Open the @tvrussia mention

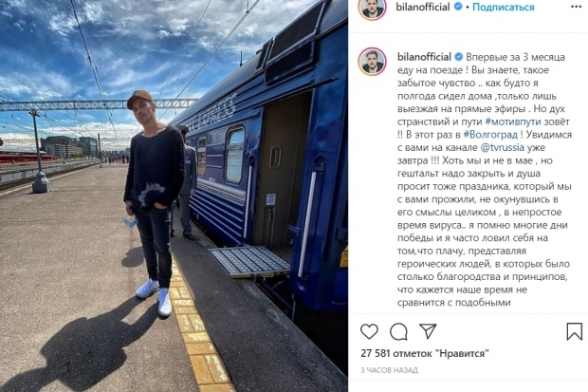[x=502, y=147]
